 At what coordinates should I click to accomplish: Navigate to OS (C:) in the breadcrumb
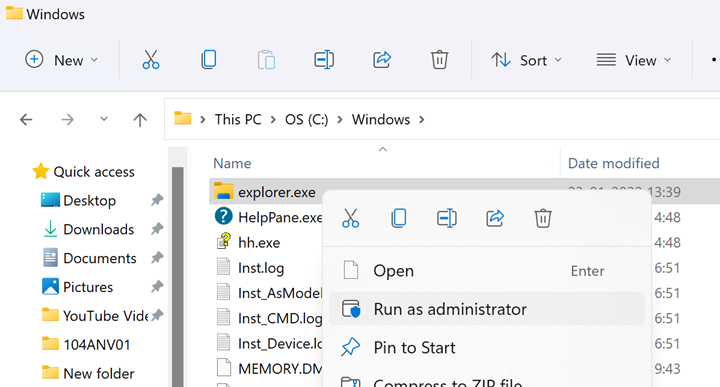[307, 119]
